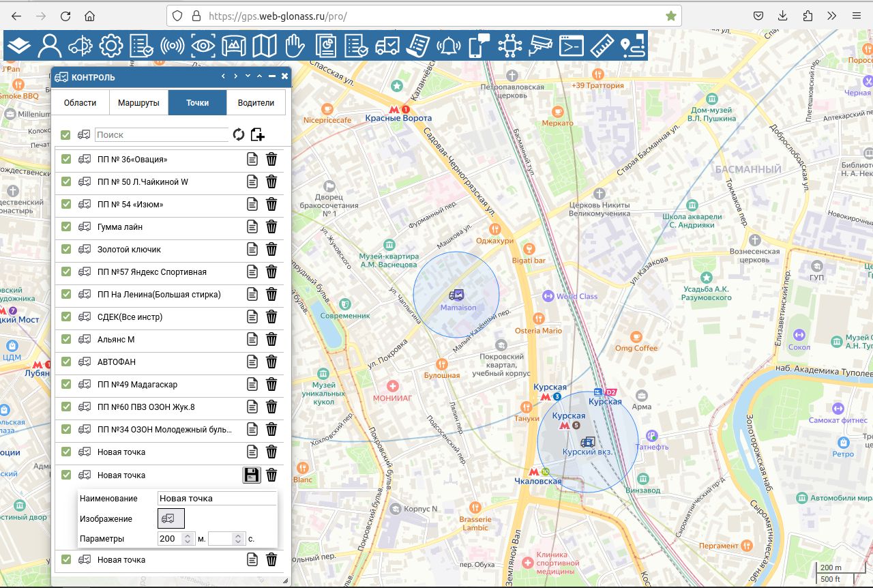Click the left chevron in Контроль header

223,76
